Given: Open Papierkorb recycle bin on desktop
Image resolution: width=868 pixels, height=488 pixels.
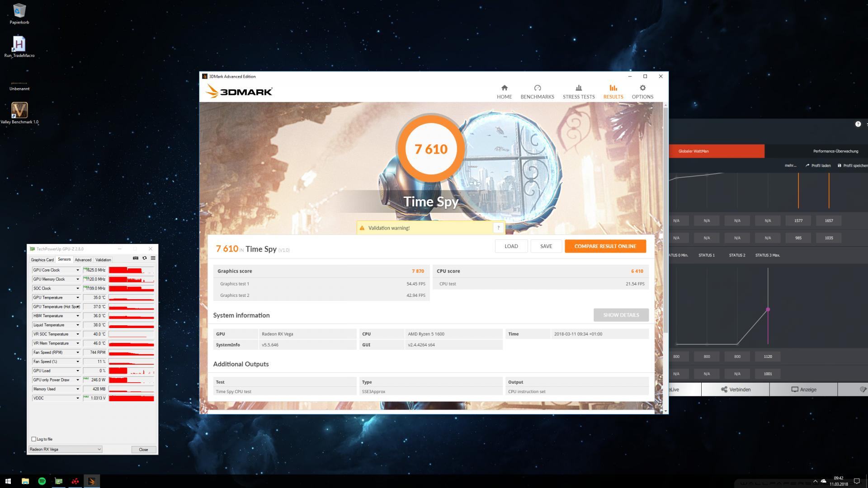Looking at the screenshot, I should (x=19, y=14).
